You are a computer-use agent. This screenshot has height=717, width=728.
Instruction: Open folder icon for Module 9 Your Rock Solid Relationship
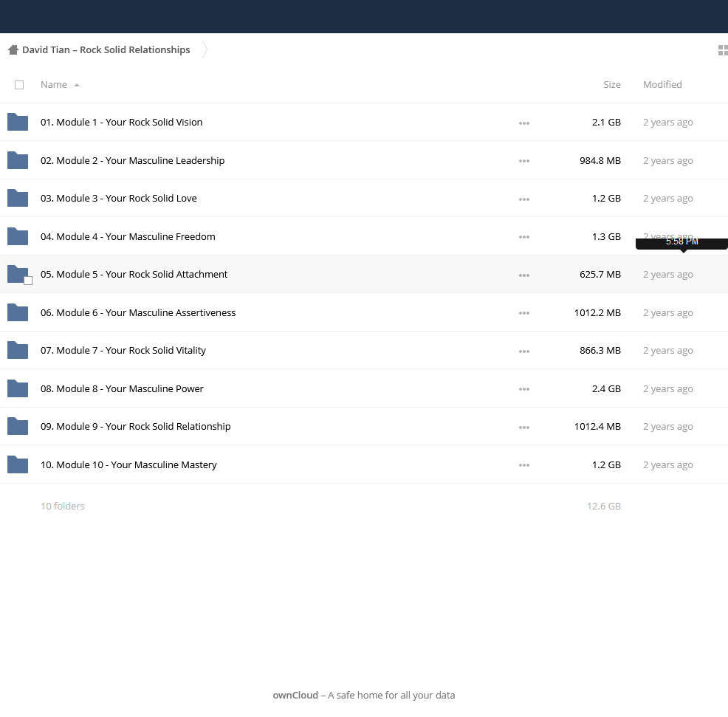(x=18, y=427)
